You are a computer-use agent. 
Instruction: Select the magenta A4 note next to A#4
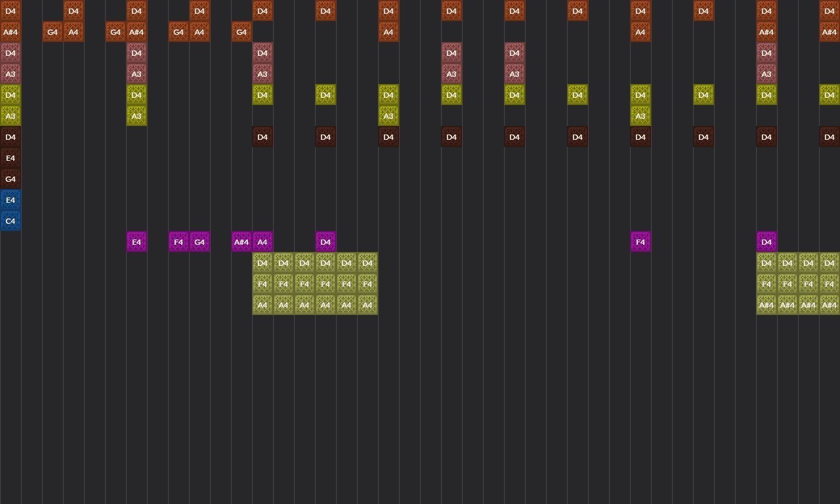[262, 241]
